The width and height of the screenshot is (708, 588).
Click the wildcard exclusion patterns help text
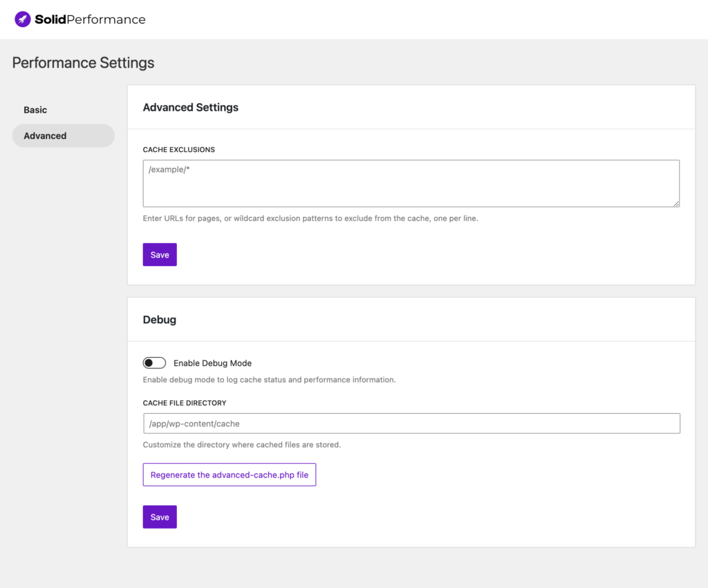coord(310,218)
